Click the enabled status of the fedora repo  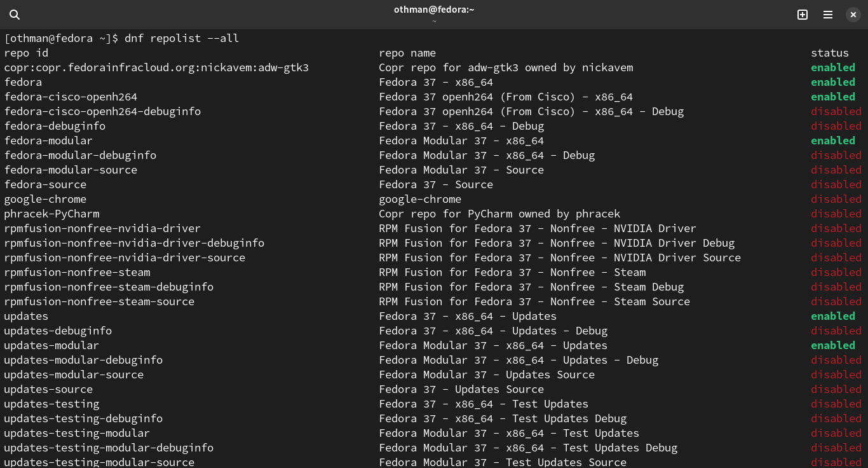(833, 82)
